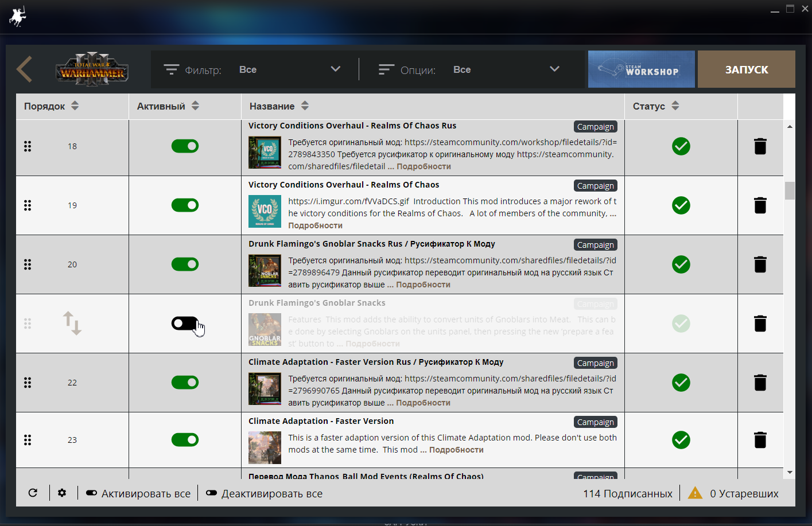This screenshot has height=526, width=812.
Task: Open Climate Adaptation - Faster Version thumbnail
Action: tap(265, 447)
